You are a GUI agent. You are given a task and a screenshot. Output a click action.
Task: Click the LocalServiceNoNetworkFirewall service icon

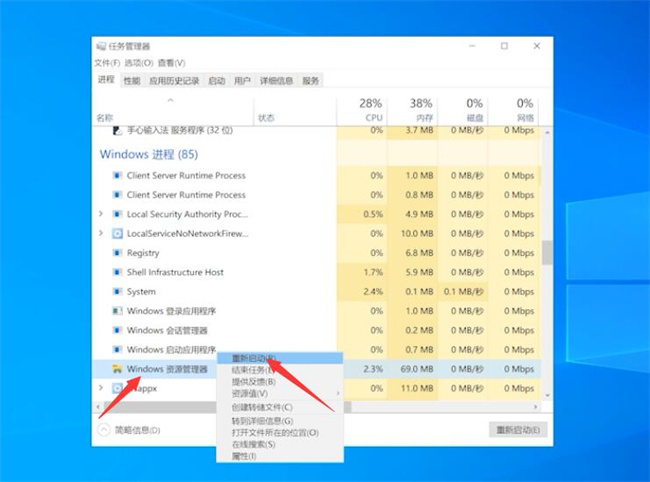click(117, 233)
